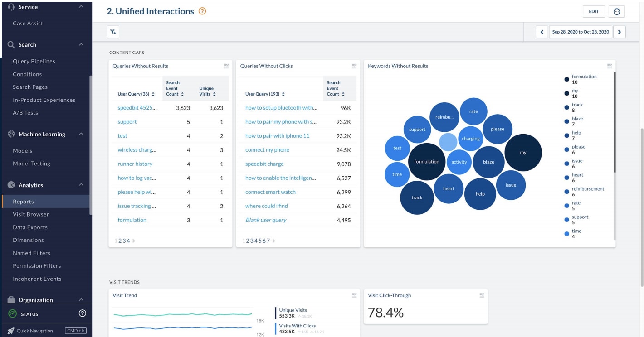Screen dimensions: 644x337
Task: Select Query Pipelines menu item
Action: (x=34, y=61)
